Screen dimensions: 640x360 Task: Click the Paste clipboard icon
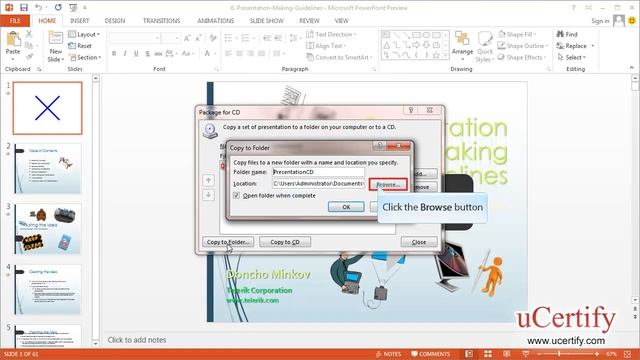click(x=13, y=40)
